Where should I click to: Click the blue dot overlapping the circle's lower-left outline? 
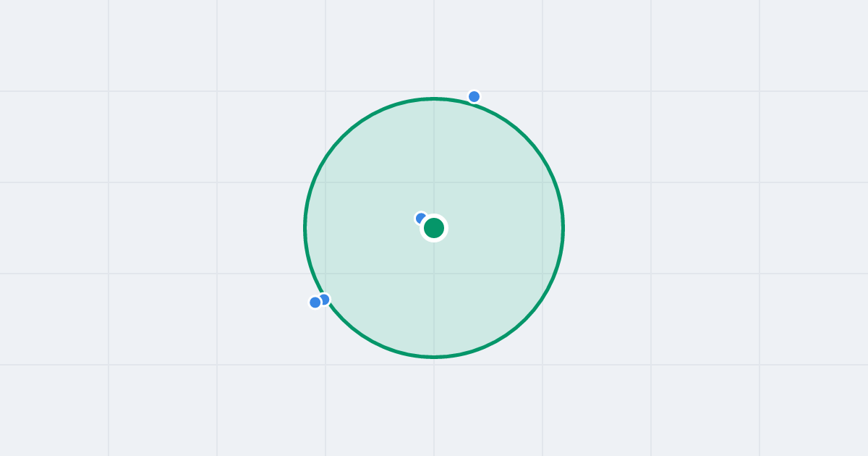[324, 299]
